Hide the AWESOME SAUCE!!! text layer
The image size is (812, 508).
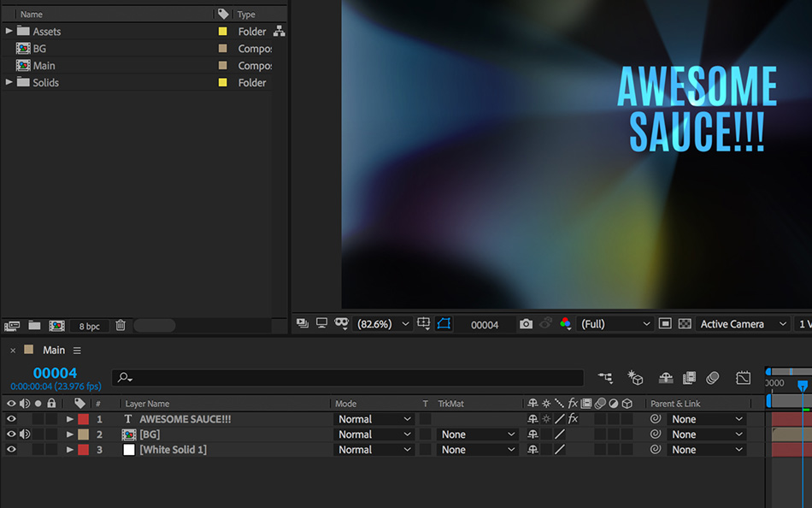[11, 419]
